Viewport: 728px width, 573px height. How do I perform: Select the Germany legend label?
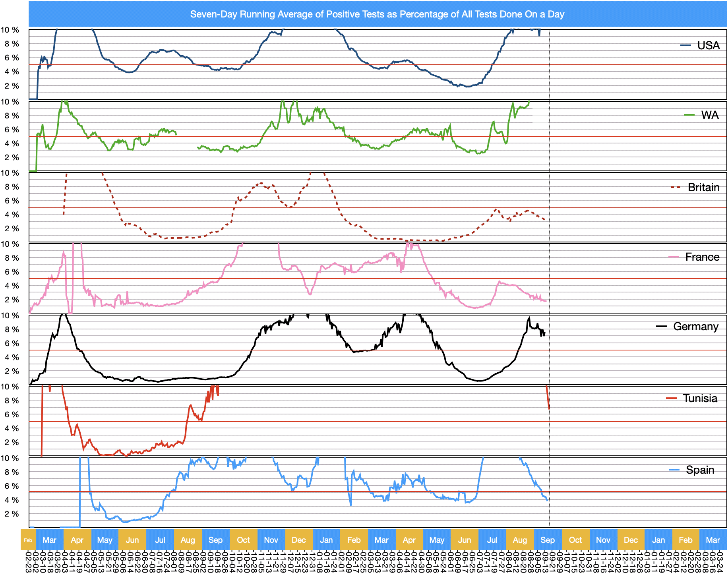point(695,327)
